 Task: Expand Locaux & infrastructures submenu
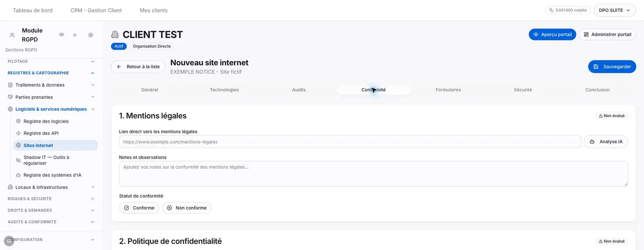coord(92,187)
